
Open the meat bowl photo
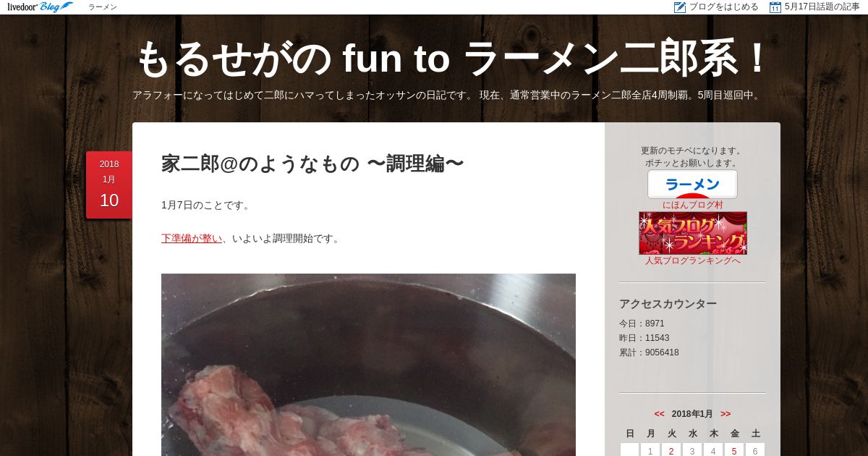(x=368, y=365)
